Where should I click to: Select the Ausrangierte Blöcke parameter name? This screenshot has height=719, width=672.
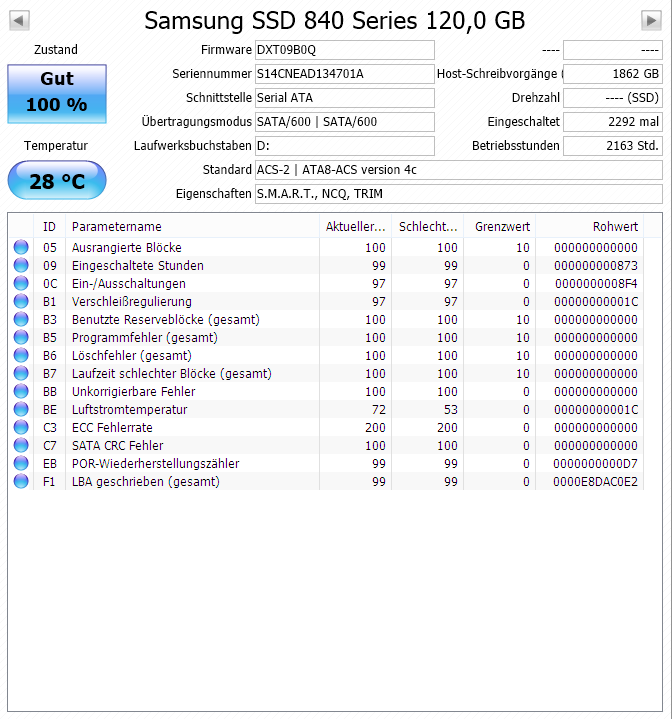pyautogui.click(x=127, y=248)
